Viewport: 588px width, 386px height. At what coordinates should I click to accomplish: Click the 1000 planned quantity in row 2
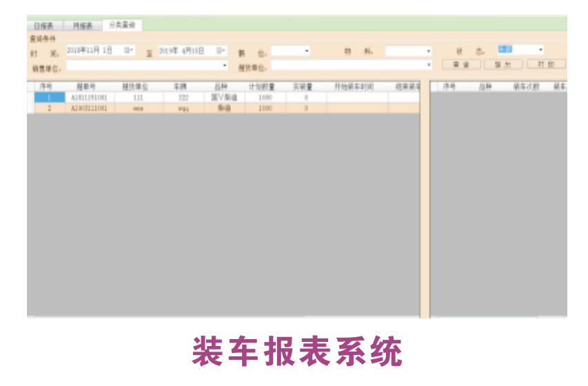pyautogui.click(x=265, y=108)
